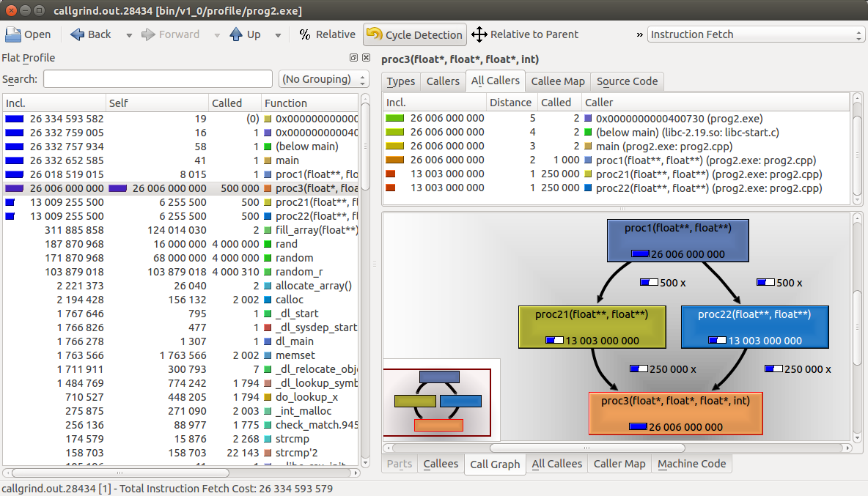Click the Up arrow icon
This screenshot has height=496, width=868.
tap(236, 34)
